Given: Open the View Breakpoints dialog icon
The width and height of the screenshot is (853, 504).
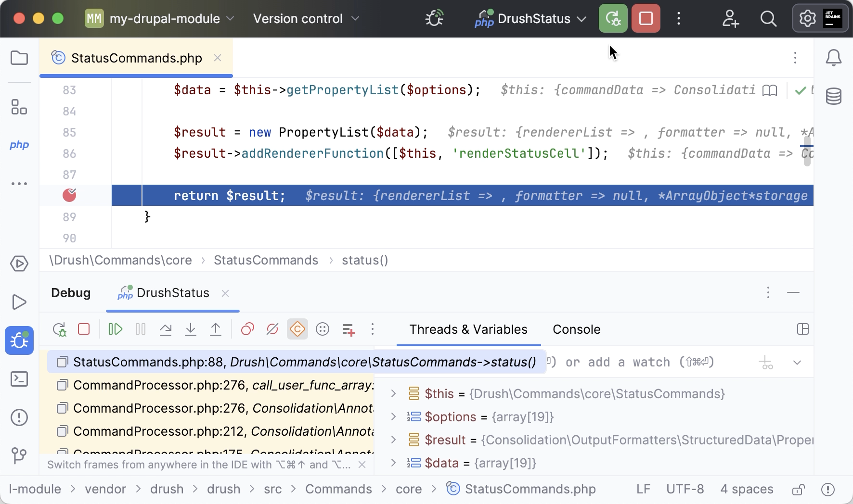Looking at the screenshot, I should coord(247,329).
